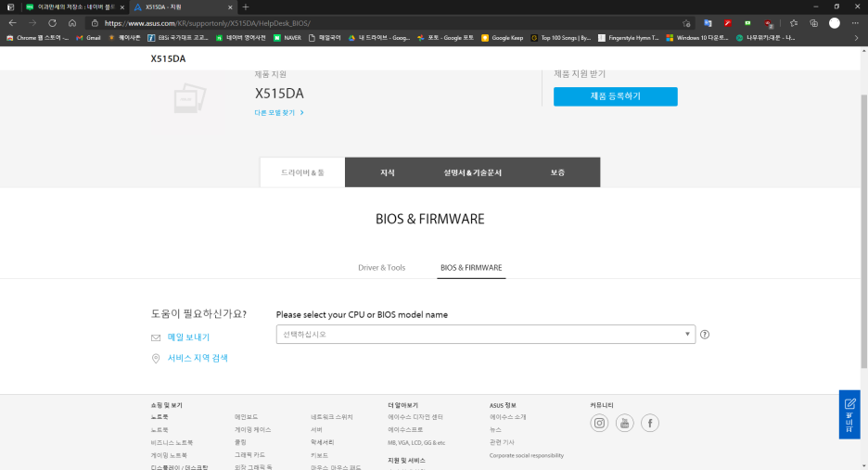The image size is (868, 470).
Task: Click the X515DA product thumbnail image
Action: 190,98
